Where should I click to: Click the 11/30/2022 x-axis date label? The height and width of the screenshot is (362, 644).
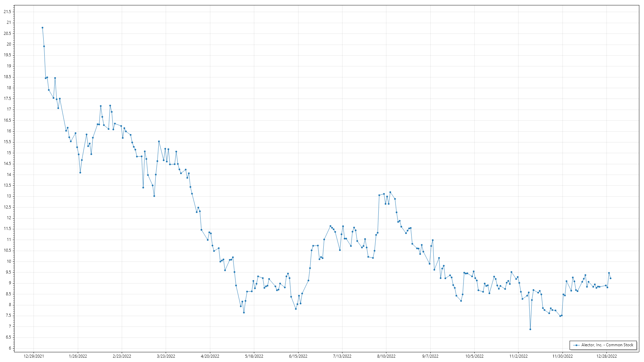pos(562,356)
